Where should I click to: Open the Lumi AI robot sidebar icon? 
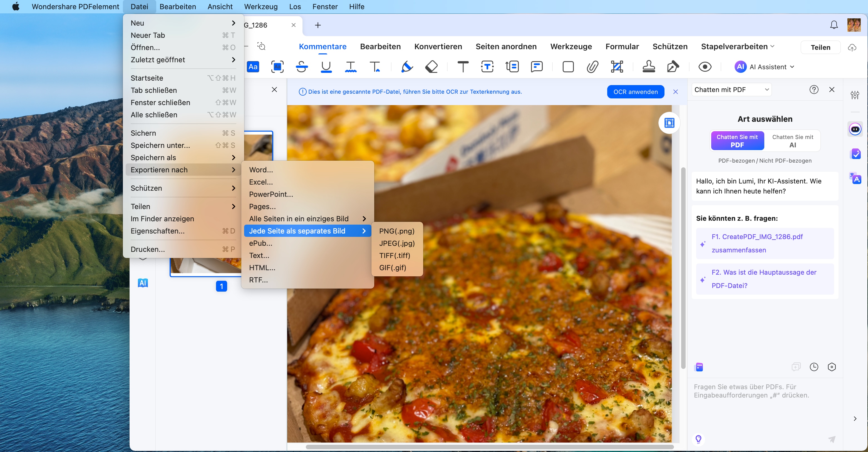855,129
